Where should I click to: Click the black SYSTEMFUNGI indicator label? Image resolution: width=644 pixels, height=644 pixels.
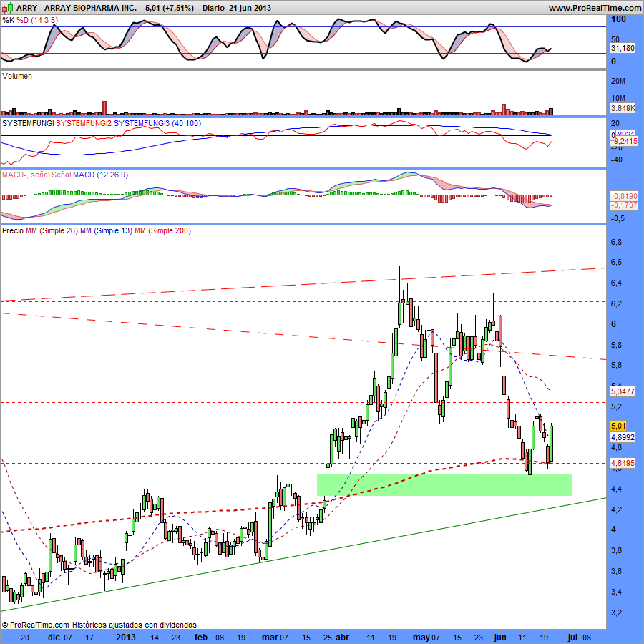click(28, 123)
